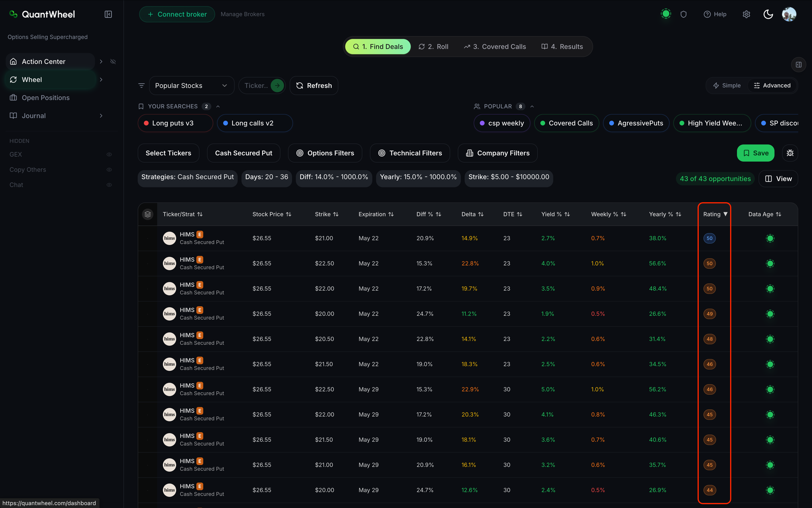Sort by Expiration column
This screenshot has width=812, height=508.
click(376, 214)
